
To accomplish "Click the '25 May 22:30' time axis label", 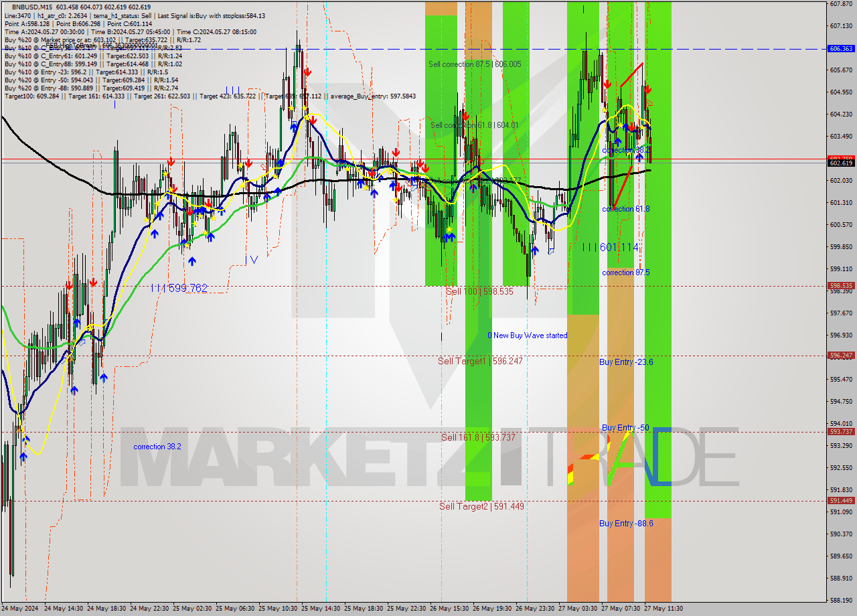I will (406, 609).
